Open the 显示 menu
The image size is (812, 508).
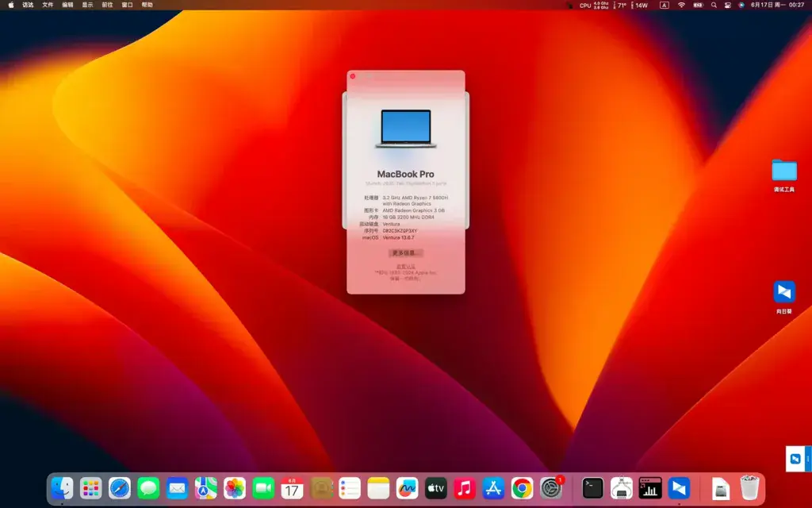tap(87, 5)
